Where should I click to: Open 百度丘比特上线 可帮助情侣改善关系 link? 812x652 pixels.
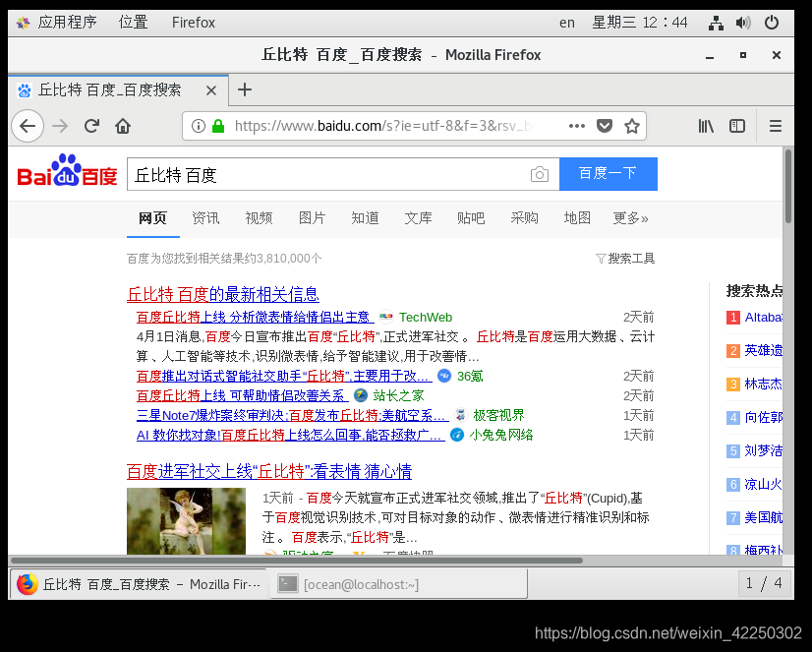point(242,395)
